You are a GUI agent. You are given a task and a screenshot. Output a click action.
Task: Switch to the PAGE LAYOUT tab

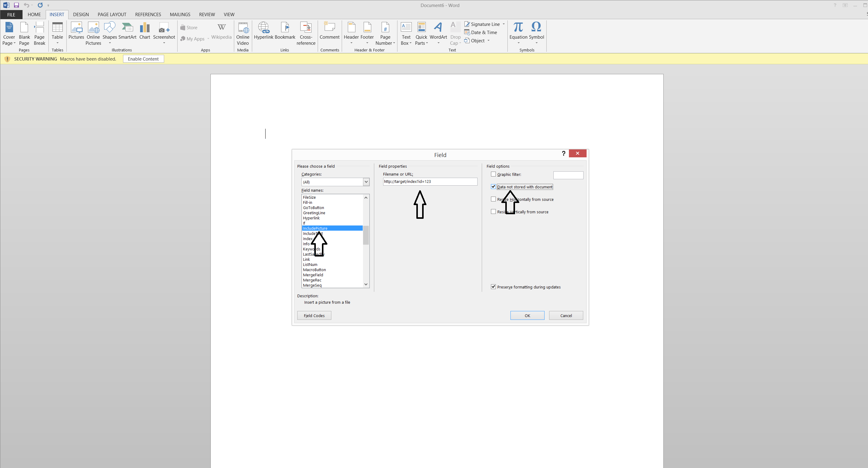pos(112,15)
